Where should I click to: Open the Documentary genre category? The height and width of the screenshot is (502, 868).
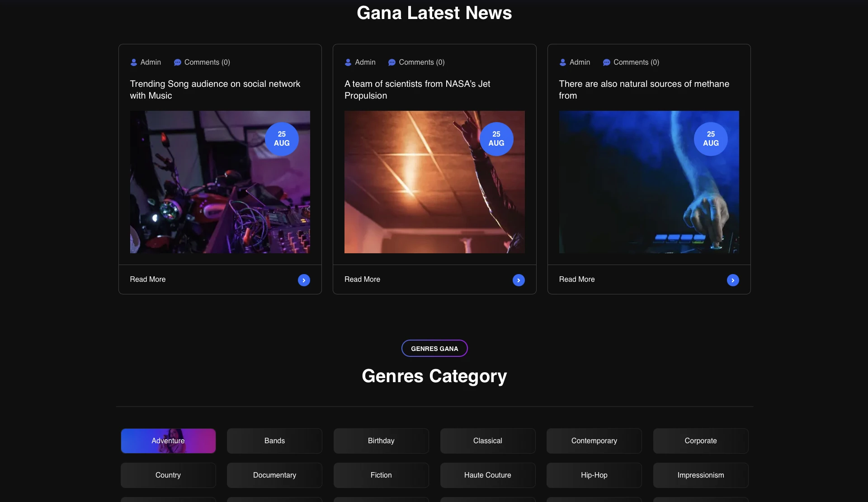click(x=274, y=475)
